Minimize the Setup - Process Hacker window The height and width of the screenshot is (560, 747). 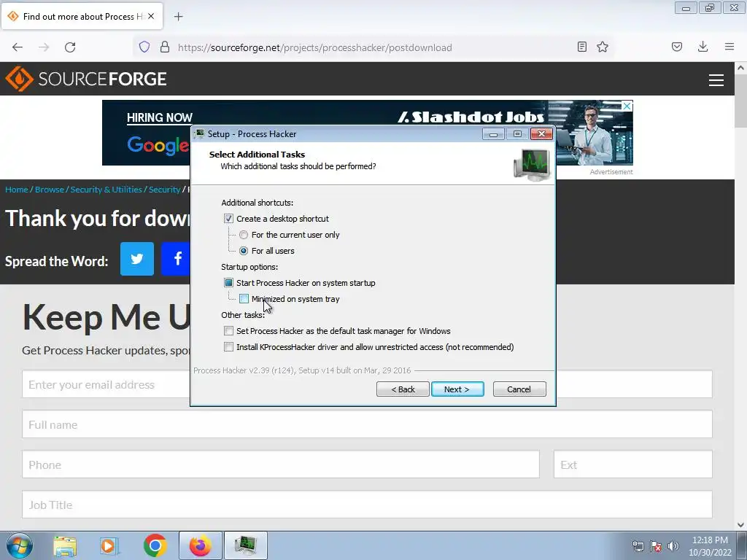(494, 134)
